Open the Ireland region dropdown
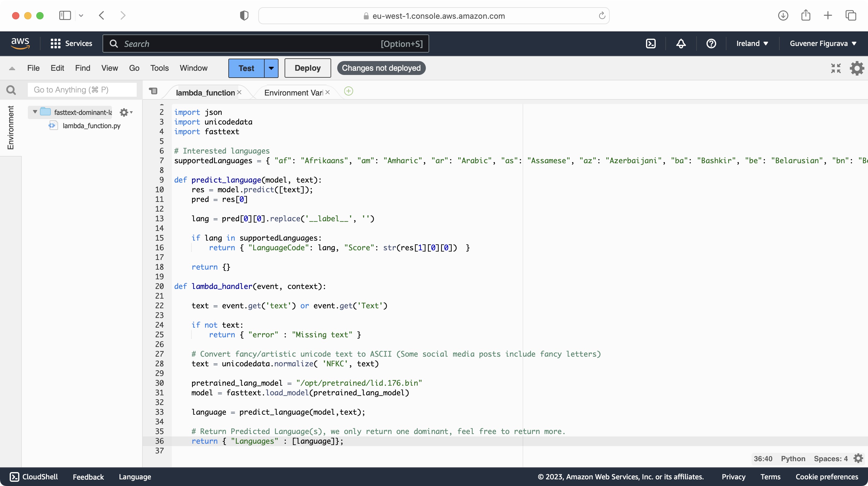This screenshot has height=486, width=868. (x=752, y=44)
